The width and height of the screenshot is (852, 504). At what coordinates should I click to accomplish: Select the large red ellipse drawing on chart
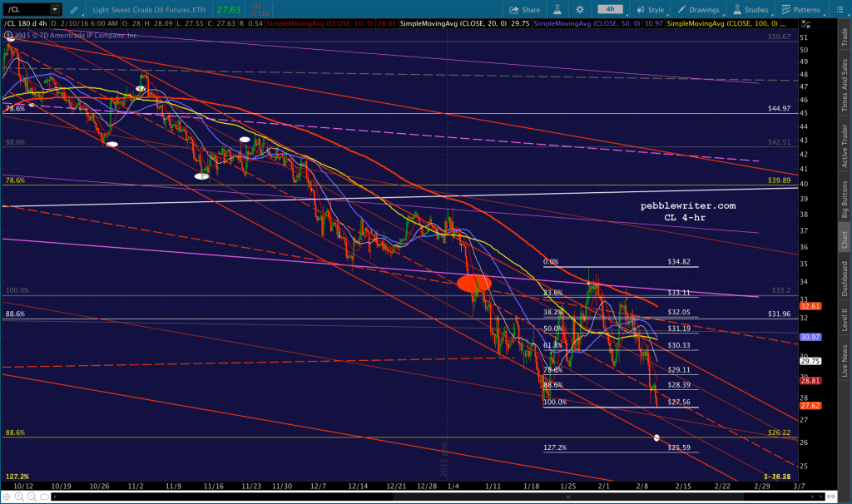click(473, 284)
